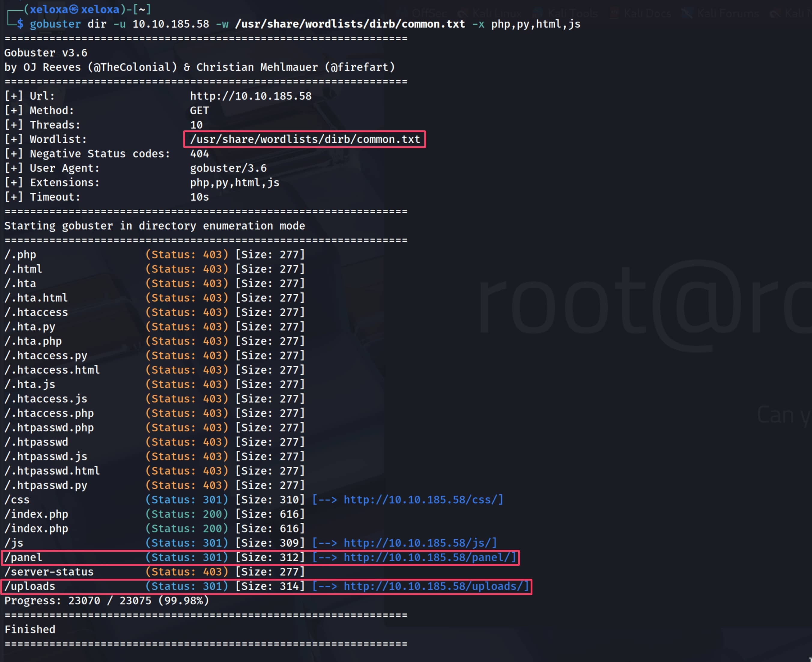Click the /panel directory result name
The image size is (812, 662).
pyautogui.click(x=23, y=557)
